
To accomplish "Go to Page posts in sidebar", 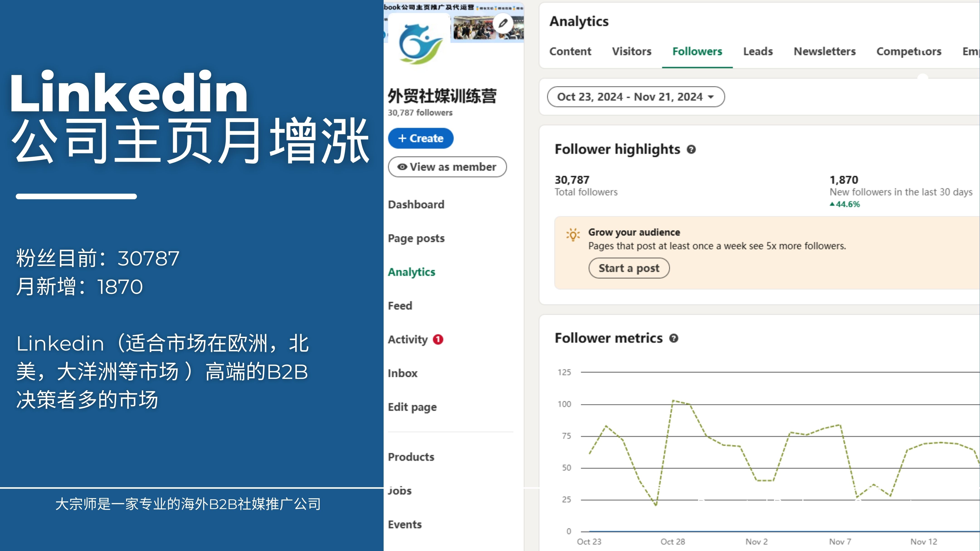I will [416, 238].
